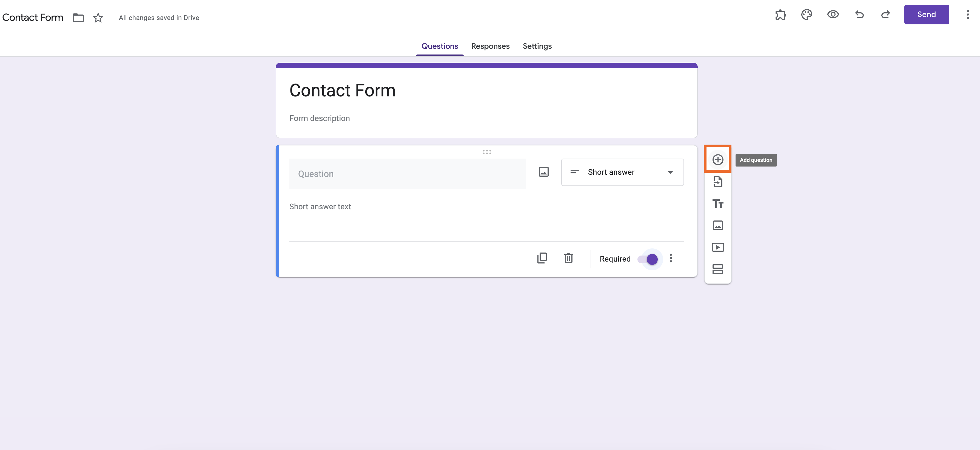
Task: Turn off the Required toggle
Action: point(649,259)
